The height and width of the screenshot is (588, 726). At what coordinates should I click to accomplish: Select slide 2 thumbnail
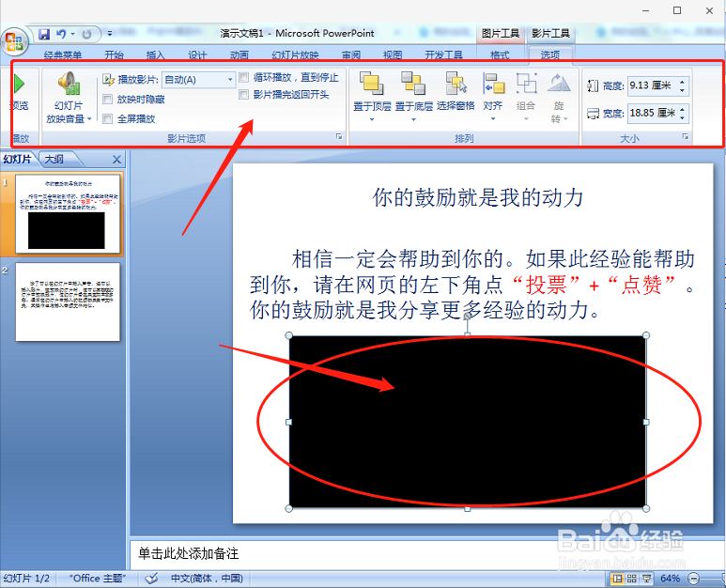click(68, 302)
